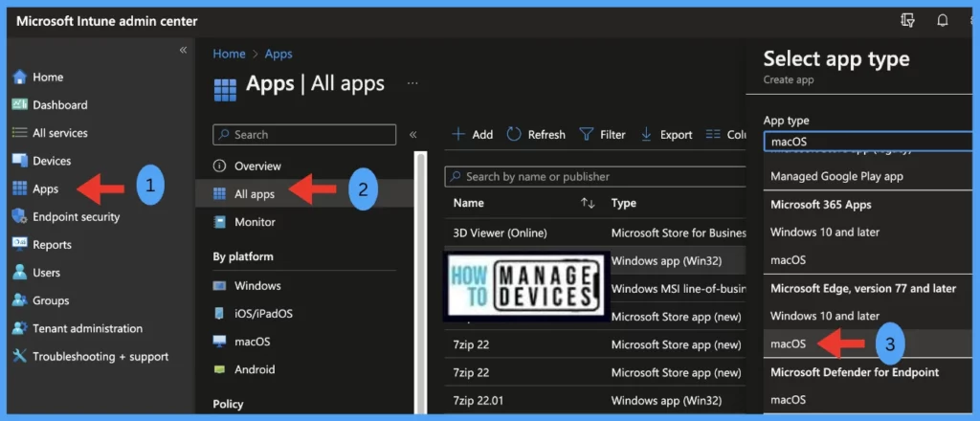Sort by the Name column arrows
Screen dimensions: 980x421
(588, 203)
